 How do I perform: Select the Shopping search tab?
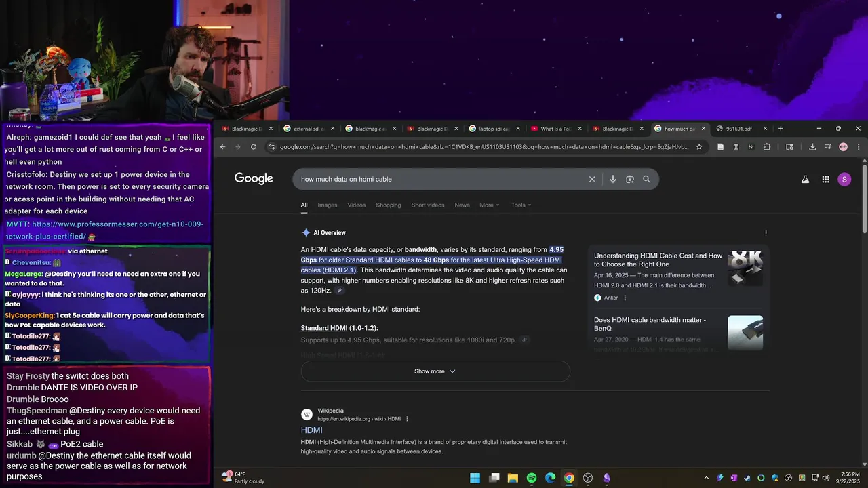click(x=389, y=205)
